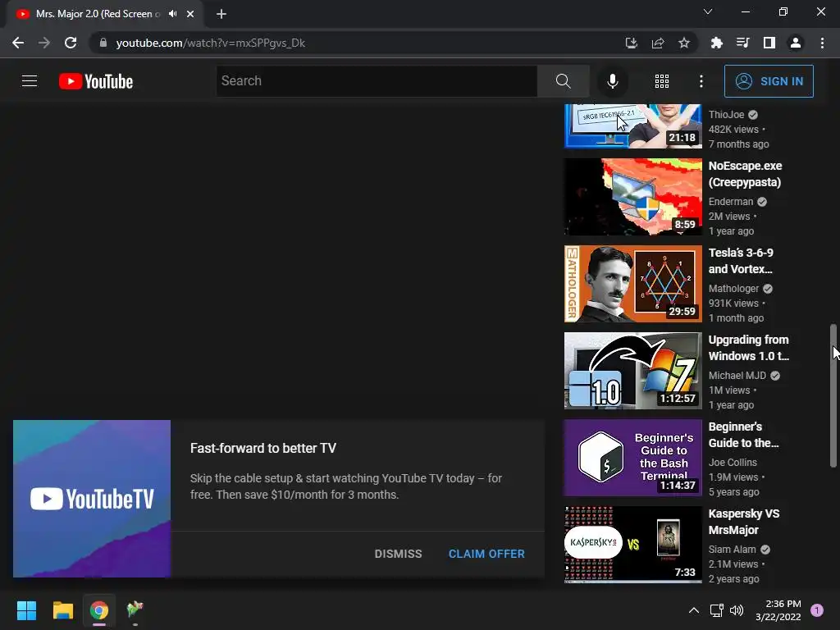
Task: Mute tab via speaker icon on tab
Action: (x=172, y=14)
